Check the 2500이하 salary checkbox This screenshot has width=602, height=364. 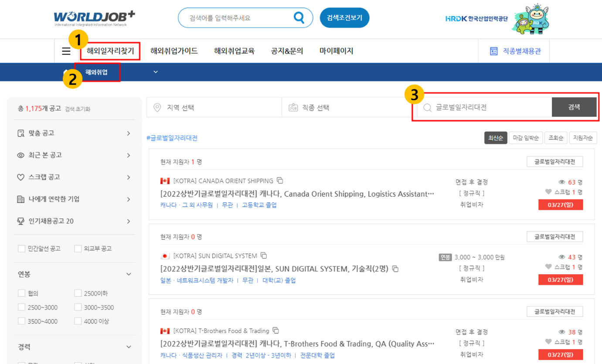pos(78,293)
